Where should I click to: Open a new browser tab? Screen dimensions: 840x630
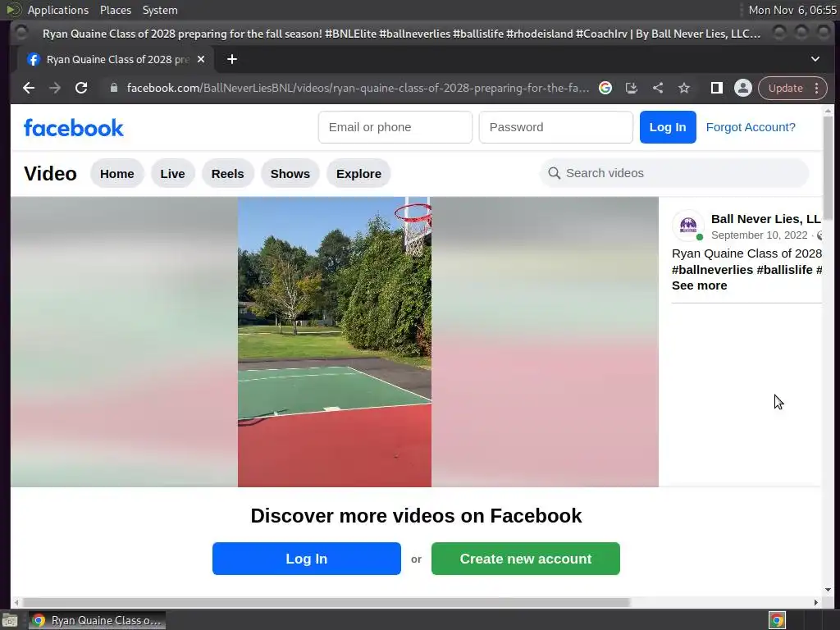pyautogui.click(x=232, y=59)
